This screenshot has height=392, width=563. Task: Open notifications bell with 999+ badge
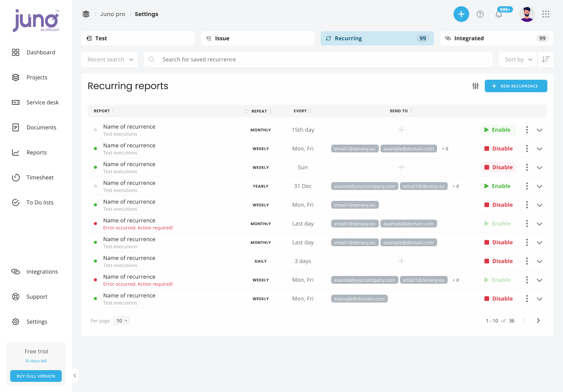point(499,14)
